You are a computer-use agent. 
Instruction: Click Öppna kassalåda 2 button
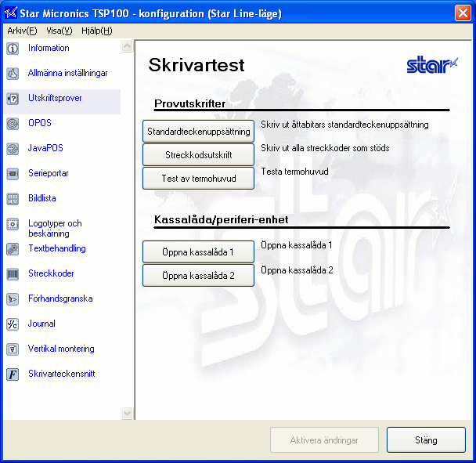pyautogui.click(x=198, y=275)
